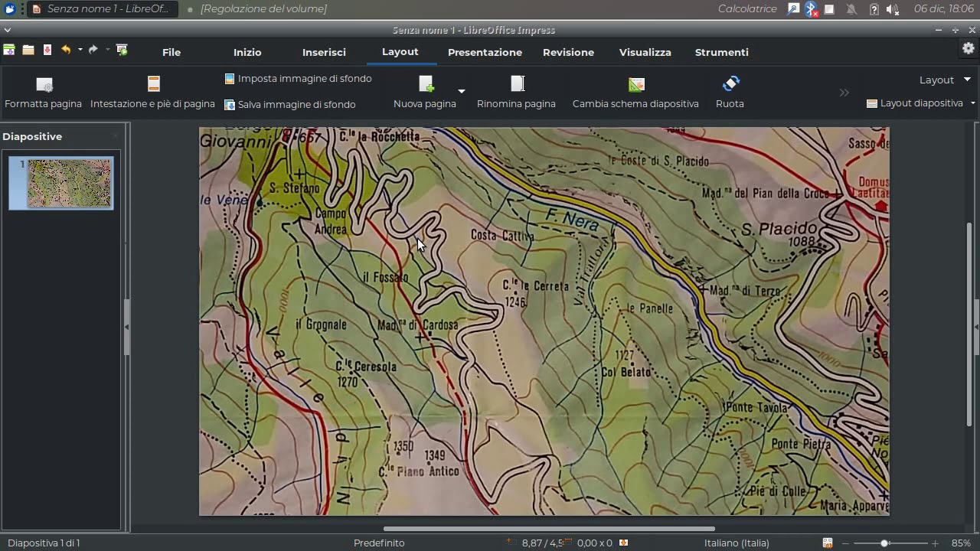The image size is (980, 551).
Task: Click the zoom in plus button
Action: point(935,543)
